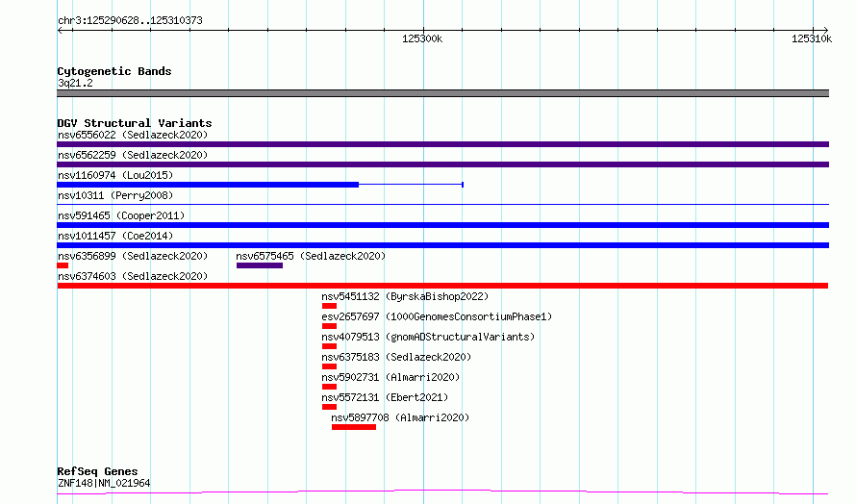Select esv2657697 (1000GenomesConsortiumPhase1) label
Image resolution: width=856 pixels, height=504 pixels.
pyautogui.click(x=437, y=316)
